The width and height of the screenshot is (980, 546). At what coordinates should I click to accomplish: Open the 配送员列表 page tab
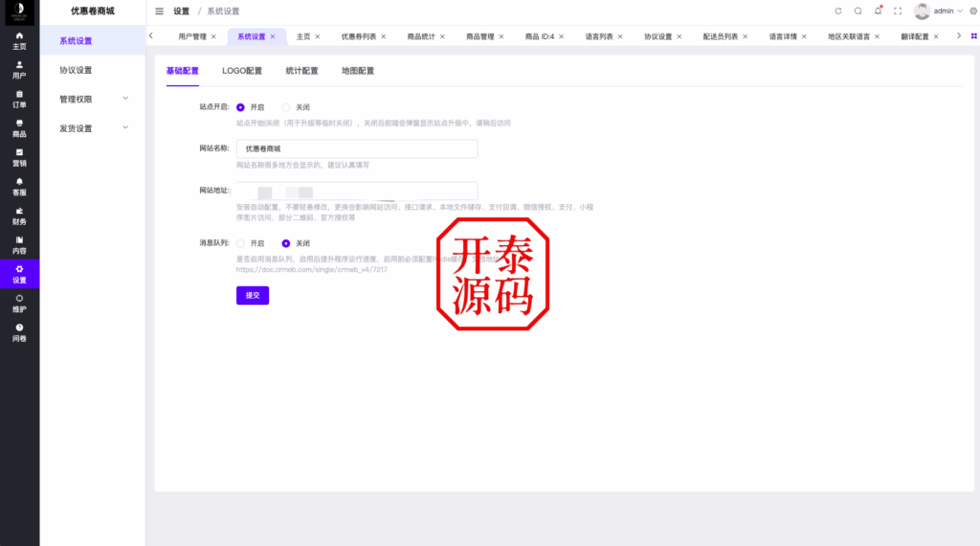click(x=721, y=37)
